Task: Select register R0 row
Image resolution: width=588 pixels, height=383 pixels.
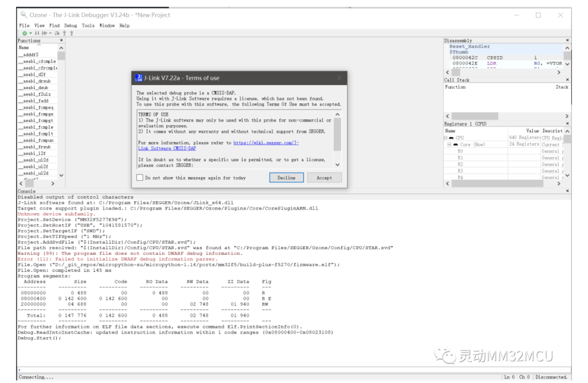Action: pos(503,151)
